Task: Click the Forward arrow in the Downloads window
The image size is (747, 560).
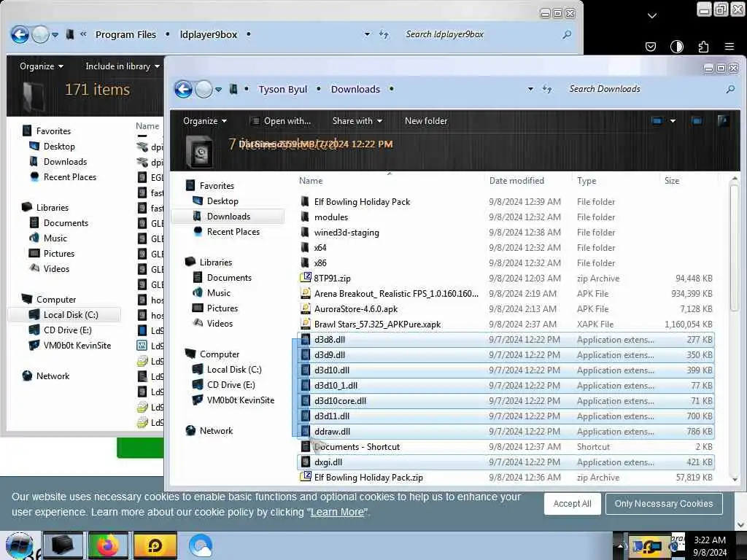Action: [204, 89]
